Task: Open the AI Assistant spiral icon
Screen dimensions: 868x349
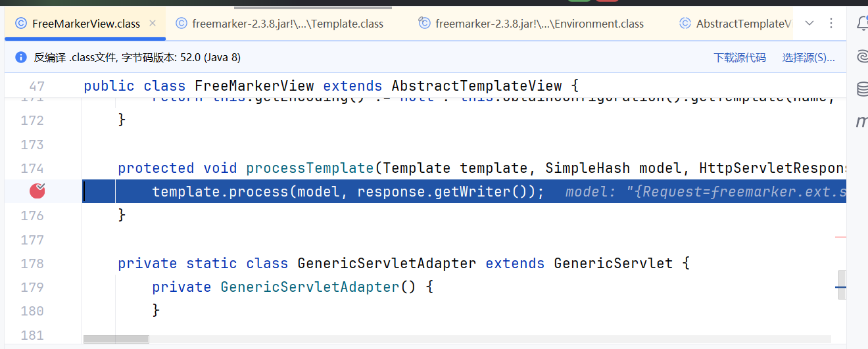Action: [x=862, y=57]
